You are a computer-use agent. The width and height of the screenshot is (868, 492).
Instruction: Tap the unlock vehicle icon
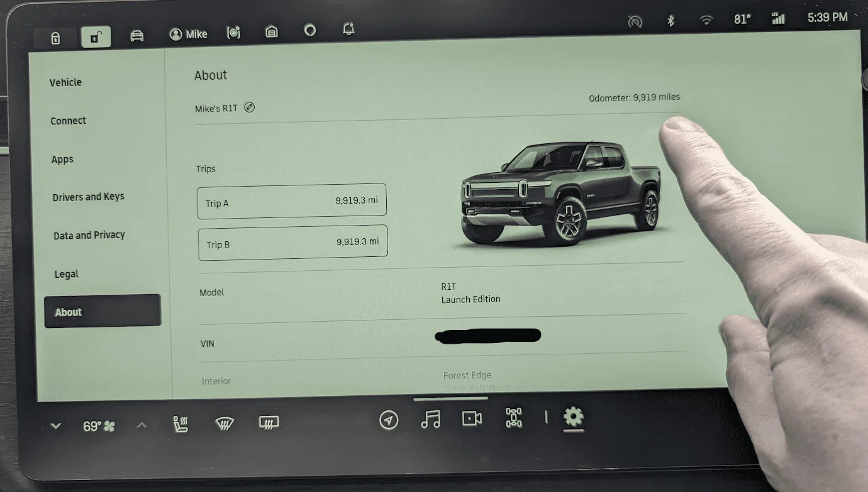(x=96, y=38)
